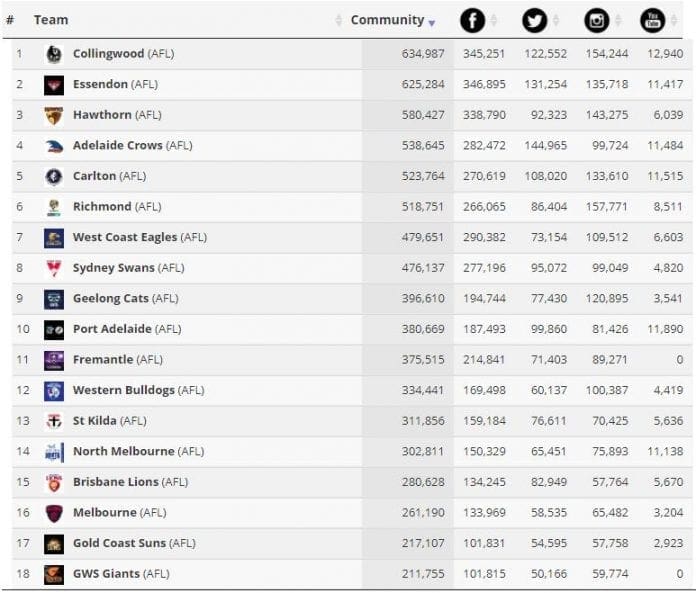Click the Collingwood team logo
This screenshot has width=696, height=593.
pyautogui.click(x=54, y=54)
